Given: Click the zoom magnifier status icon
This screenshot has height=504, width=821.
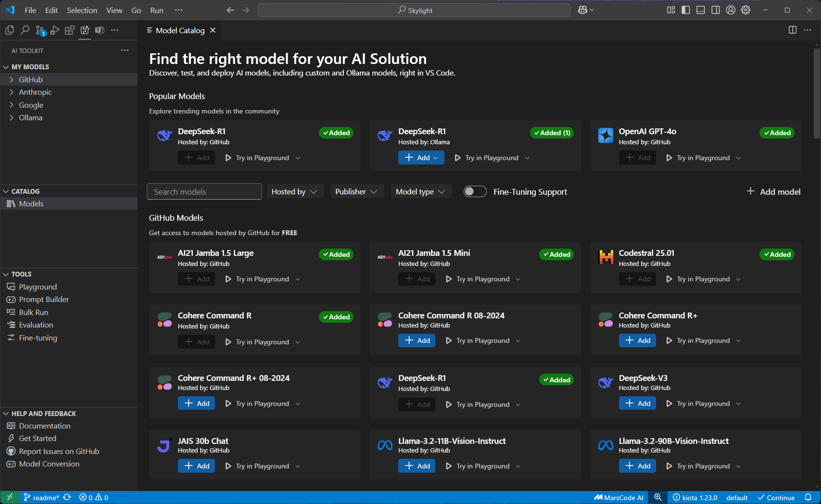Looking at the screenshot, I should coord(658,497).
